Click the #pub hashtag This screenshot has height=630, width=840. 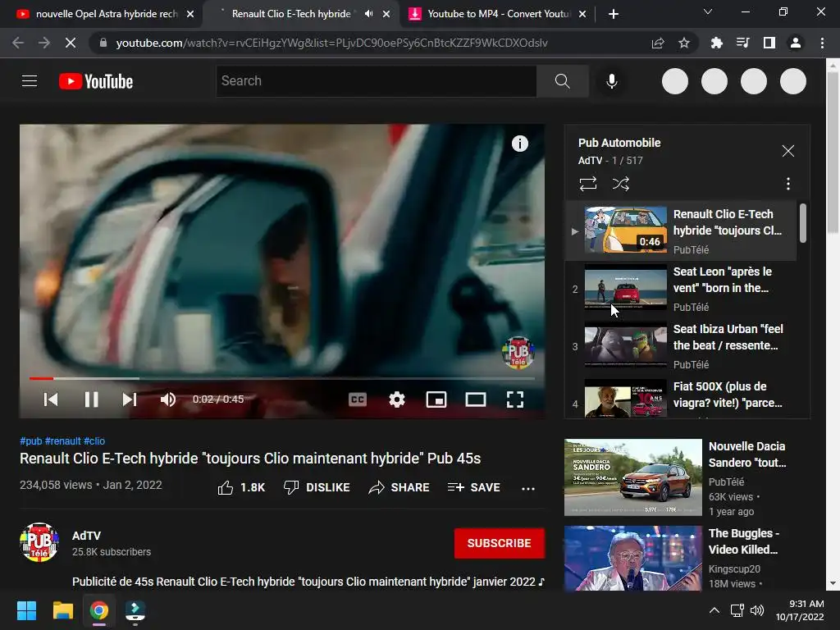click(x=30, y=441)
